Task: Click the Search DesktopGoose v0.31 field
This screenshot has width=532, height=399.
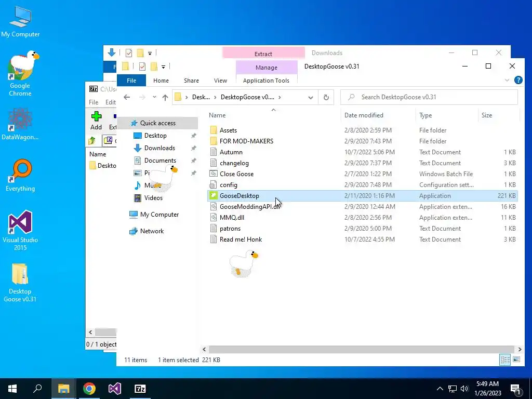Action: pos(429,97)
